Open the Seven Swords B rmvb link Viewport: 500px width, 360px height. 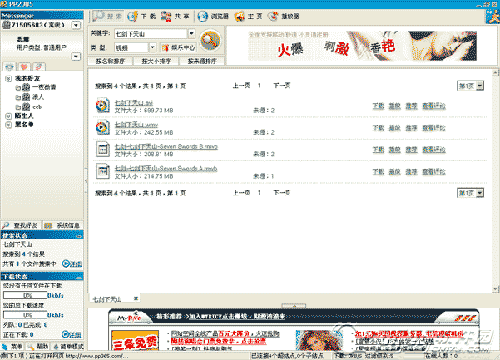166,146
